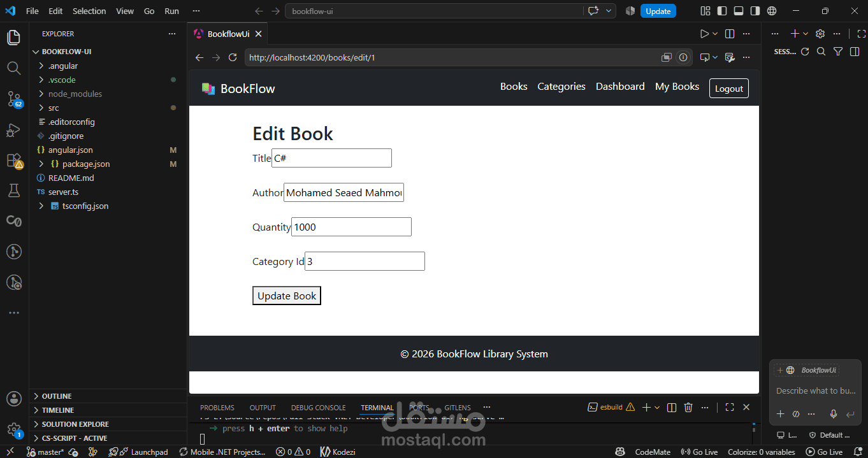The height and width of the screenshot is (458, 868).
Task: Open Source Control with 62 changes badge
Action: pos(13,99)
